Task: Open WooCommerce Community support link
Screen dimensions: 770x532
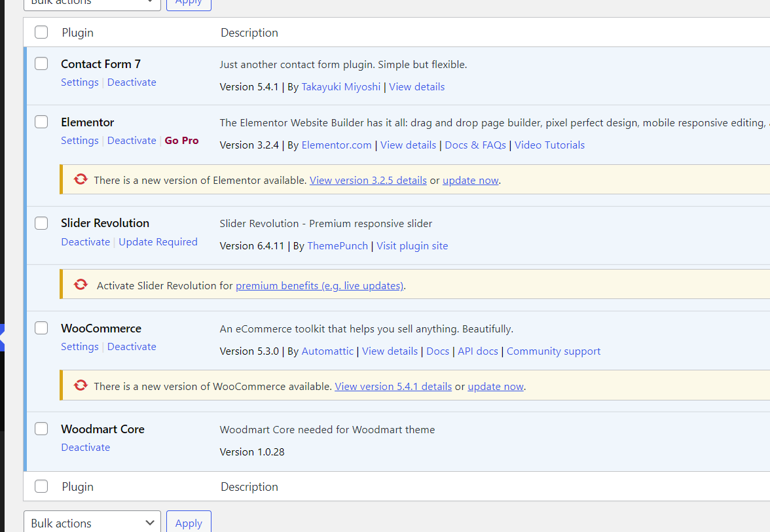Action: 553,351
